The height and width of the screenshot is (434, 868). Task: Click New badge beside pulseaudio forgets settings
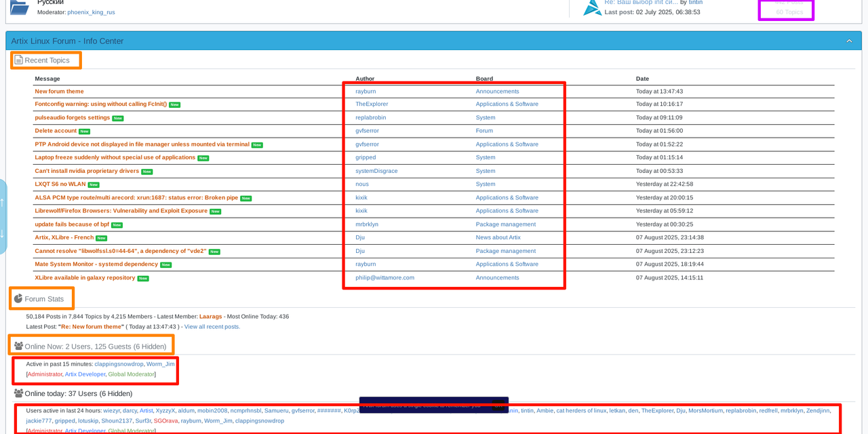[117, 118]
